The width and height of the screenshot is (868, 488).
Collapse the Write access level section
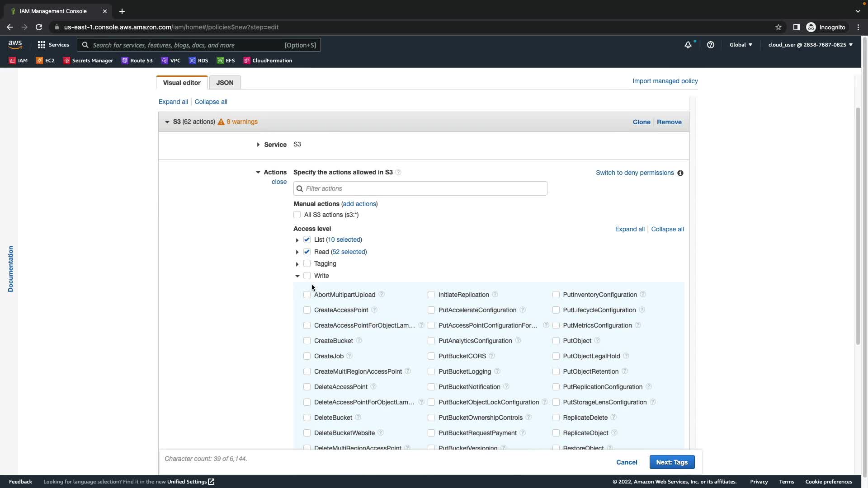click(x=297, y=276)
